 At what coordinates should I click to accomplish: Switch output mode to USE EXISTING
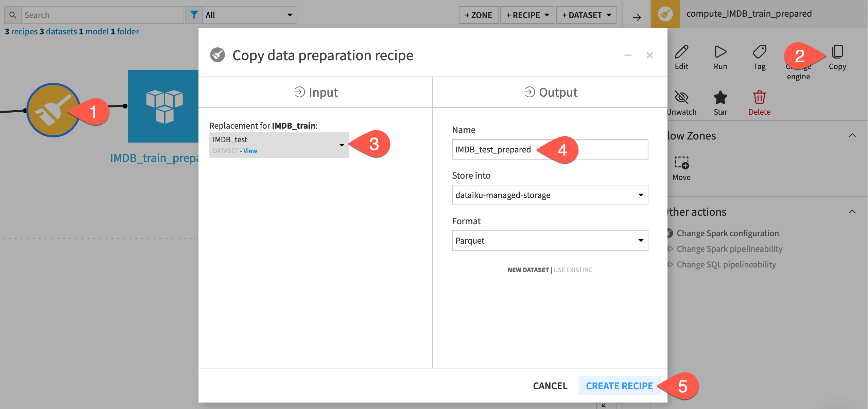coord(572,270)
